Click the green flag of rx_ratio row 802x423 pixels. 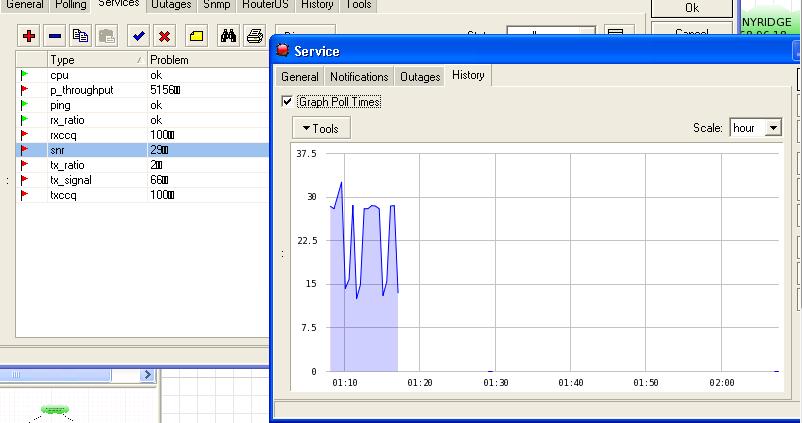click(24, 120)
